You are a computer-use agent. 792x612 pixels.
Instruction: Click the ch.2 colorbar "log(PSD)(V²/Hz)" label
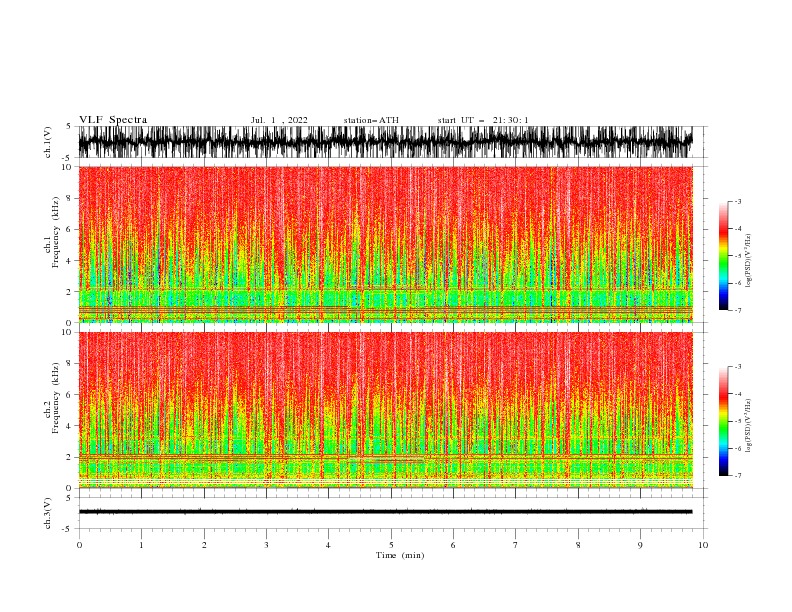748,426
